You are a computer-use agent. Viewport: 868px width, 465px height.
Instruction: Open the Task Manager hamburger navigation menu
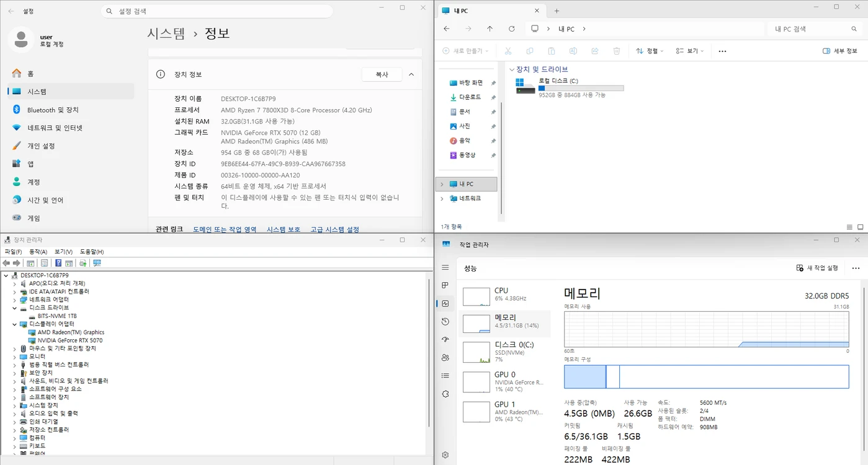(x=445, y=267)
